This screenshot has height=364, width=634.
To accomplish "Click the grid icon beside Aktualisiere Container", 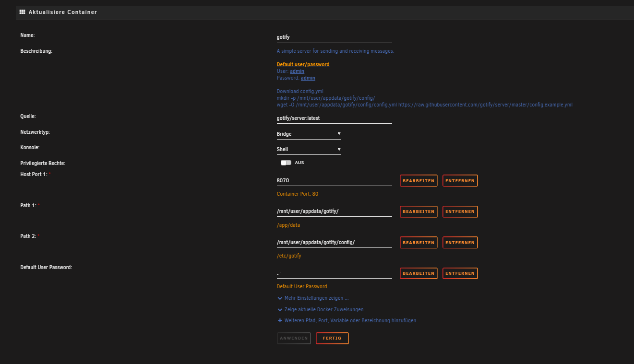I will 22,12.
